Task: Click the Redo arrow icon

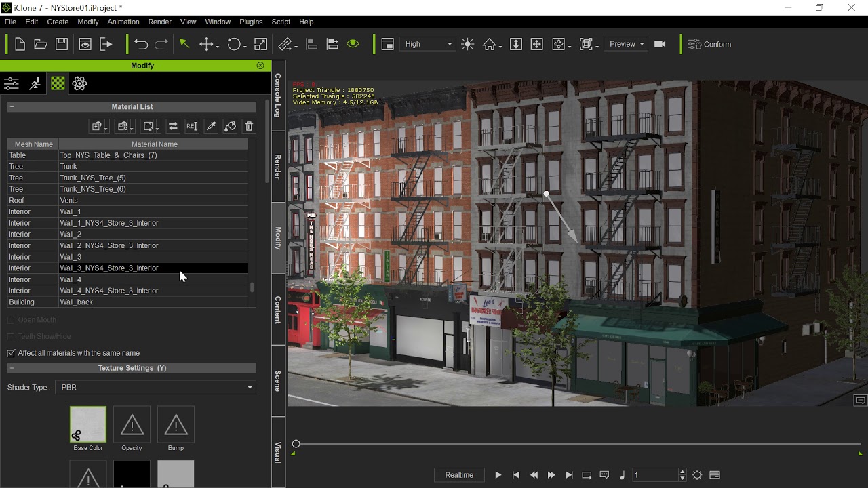Action: tap(161, 44)
